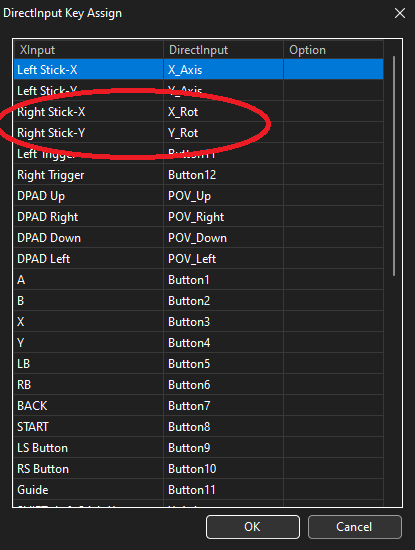The image size is (415, 550).
Task: Click the Button8 DirectInput cell
Action: [x=223, y=427]
